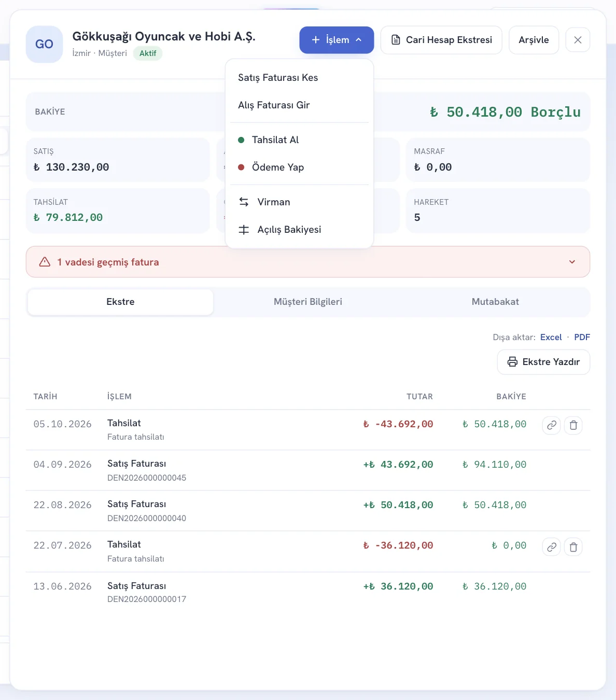Viewport: 616px width, 700px height.
Task: Click the date 13.06.2026
Action: pos(62,586)
